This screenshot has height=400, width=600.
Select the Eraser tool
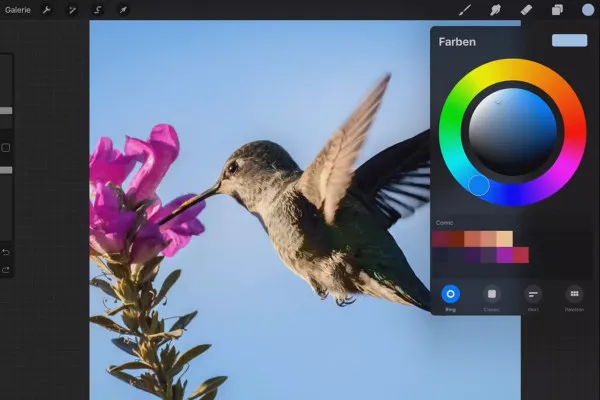527,10
